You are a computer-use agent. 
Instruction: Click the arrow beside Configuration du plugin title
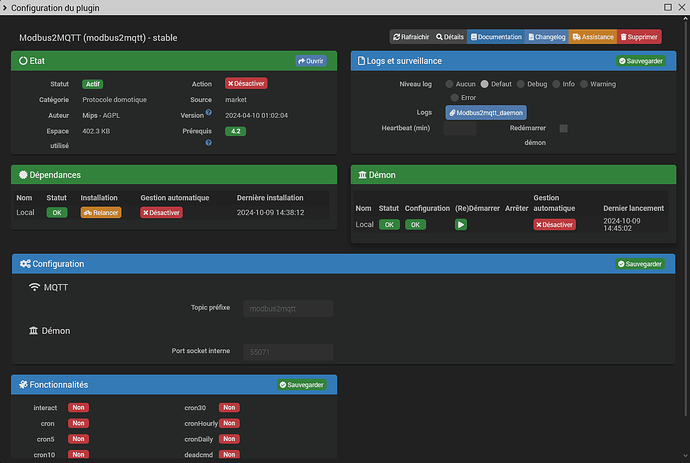[x=5, y=7]
